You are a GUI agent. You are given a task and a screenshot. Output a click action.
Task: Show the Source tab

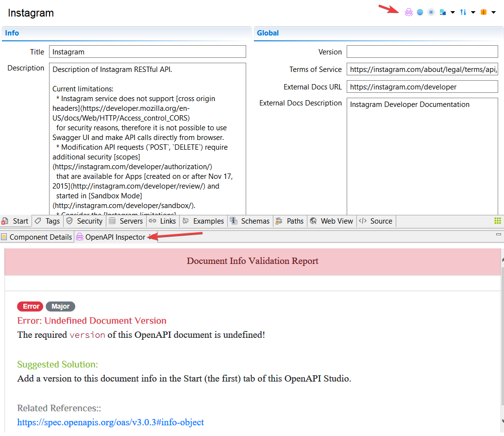tap(376, 221)
